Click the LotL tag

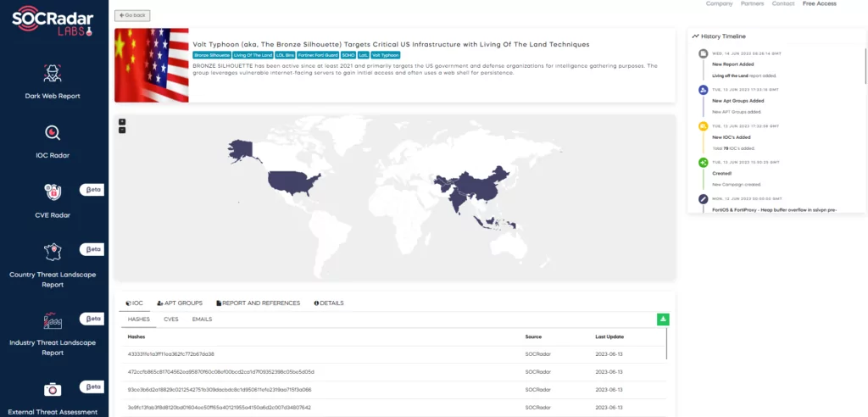coord(363,55)
